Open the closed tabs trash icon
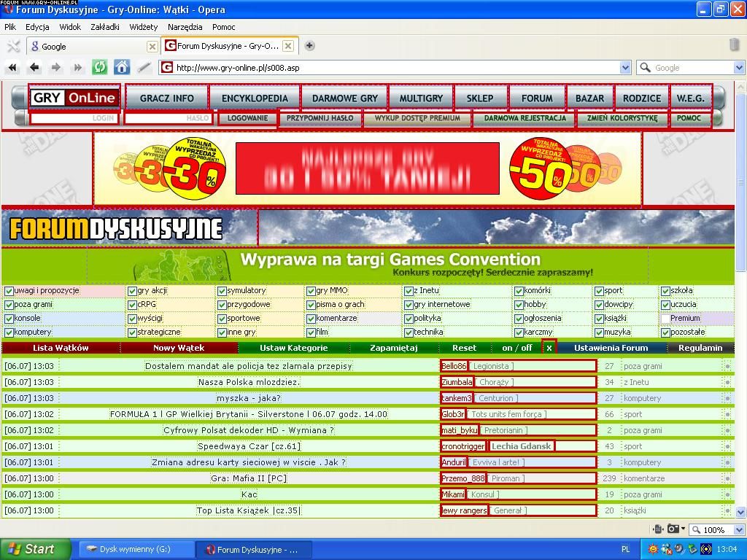 (734, 45)
